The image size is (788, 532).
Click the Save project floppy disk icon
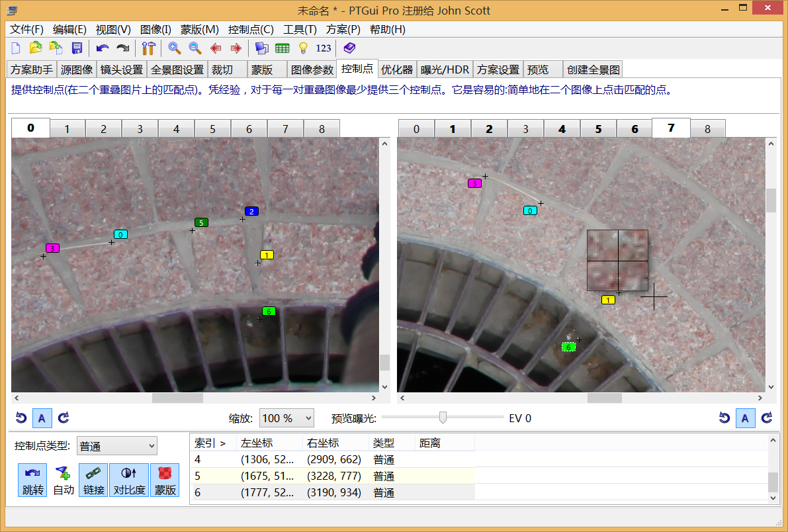pyautogui.click(x=77, y=48)
